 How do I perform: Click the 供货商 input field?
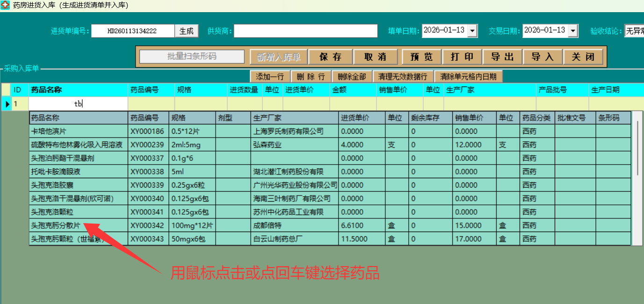(305, 31)
